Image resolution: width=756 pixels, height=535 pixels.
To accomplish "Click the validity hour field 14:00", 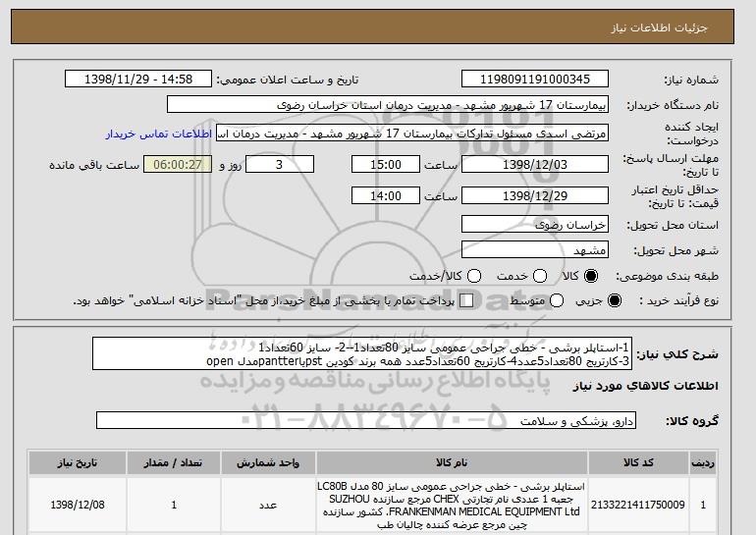I will (386, 195).
